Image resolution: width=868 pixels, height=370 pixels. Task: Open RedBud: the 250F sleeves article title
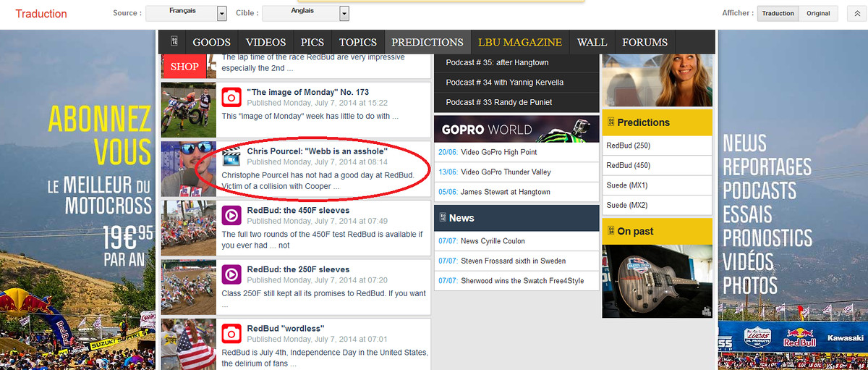(x=299, y=269)
